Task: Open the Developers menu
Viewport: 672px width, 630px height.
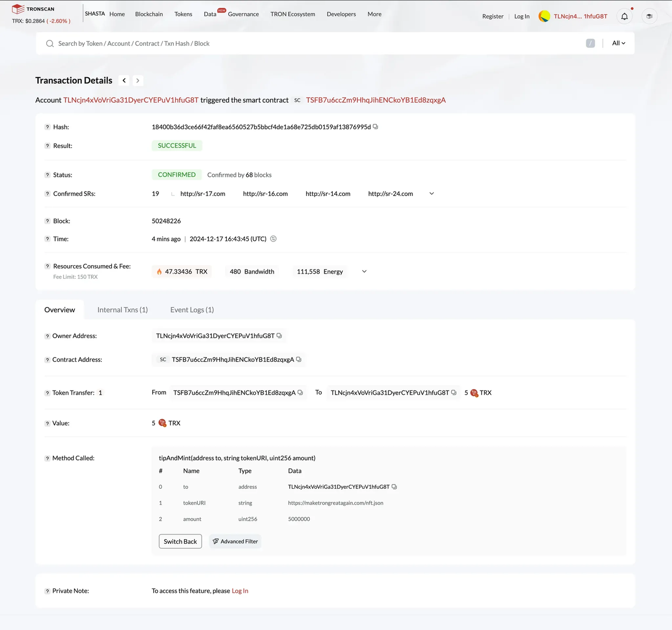Action: pyautogui.click(x=341, y=14)
